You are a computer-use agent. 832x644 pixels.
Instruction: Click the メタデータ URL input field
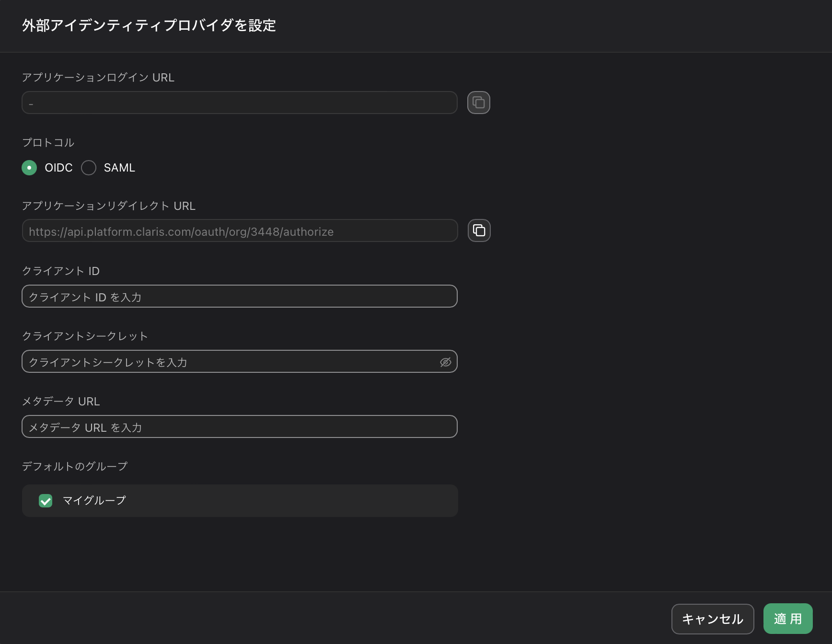point(239,426)
